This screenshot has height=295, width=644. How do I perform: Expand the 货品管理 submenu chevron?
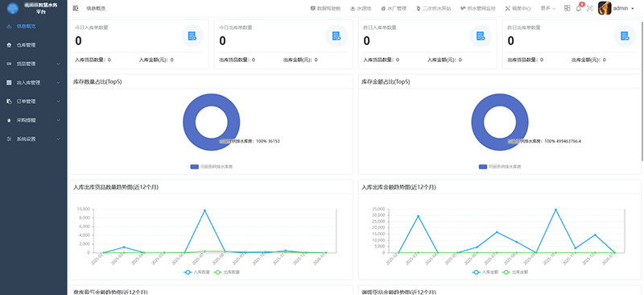pos(58,64)
